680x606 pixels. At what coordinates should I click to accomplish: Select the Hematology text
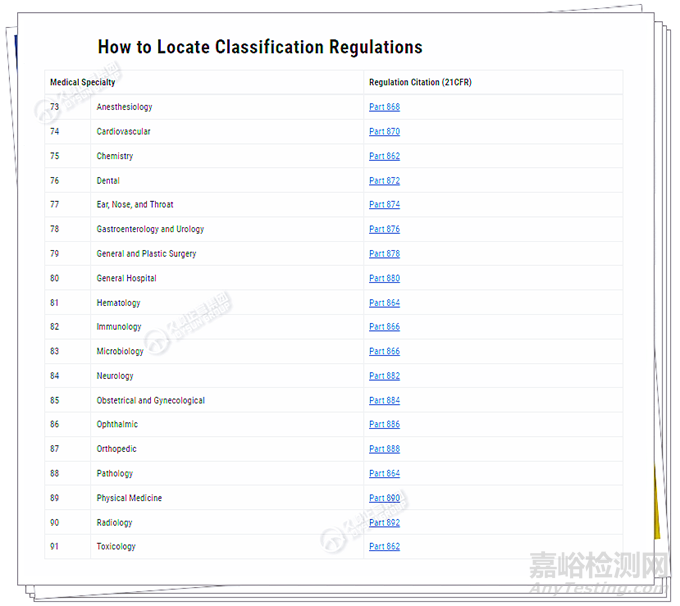(x=118, y=303)
